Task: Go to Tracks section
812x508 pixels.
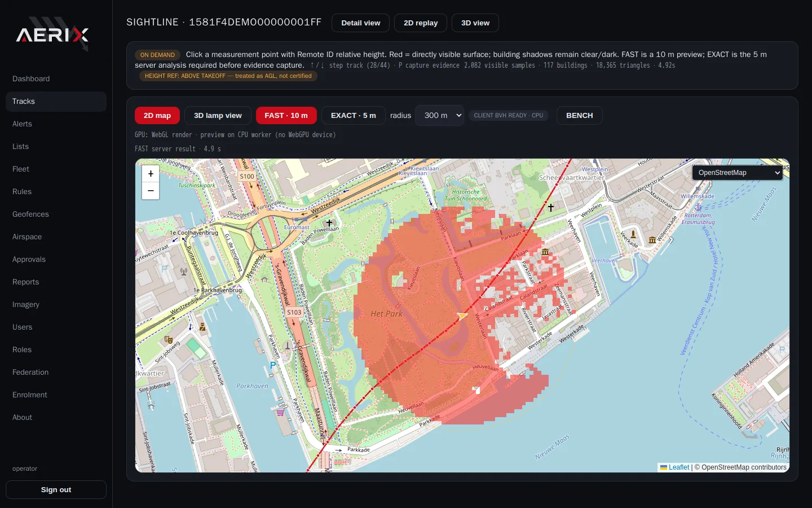Action: point(56,101)
